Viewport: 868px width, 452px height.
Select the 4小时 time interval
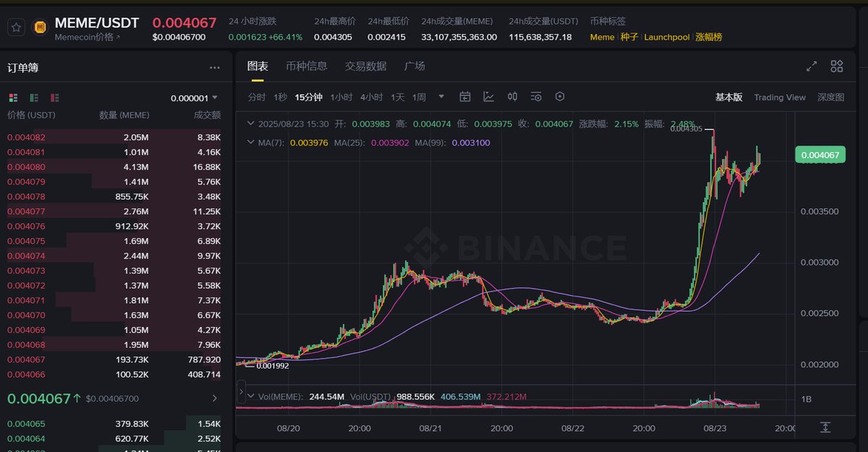[372, 97]
